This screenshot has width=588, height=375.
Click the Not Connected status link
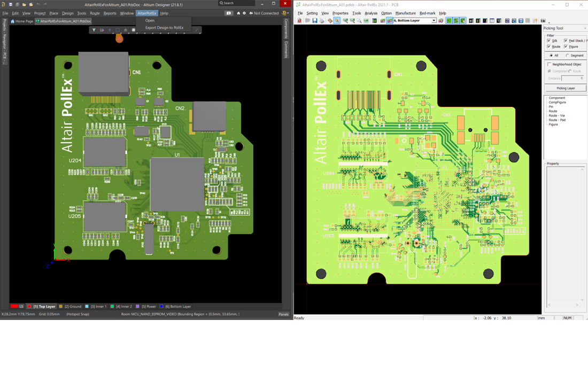click(x=264, y=13)
